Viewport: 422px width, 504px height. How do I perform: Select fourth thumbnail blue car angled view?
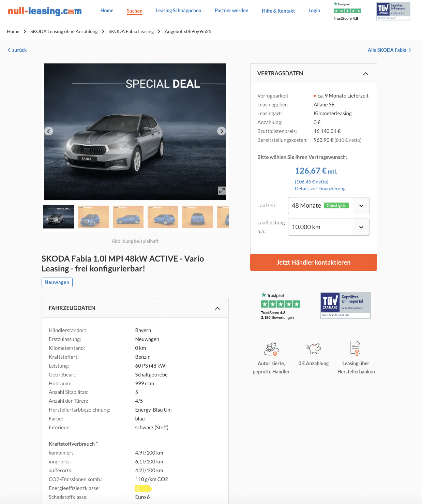163,217
